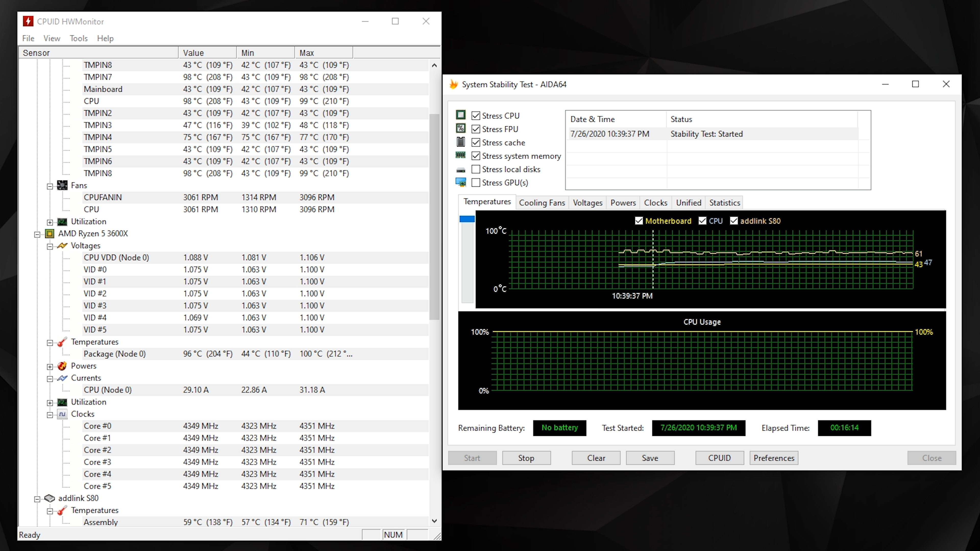
Task: Toggle the Stress system memory checkbox
Action: [x=476, y=156]
